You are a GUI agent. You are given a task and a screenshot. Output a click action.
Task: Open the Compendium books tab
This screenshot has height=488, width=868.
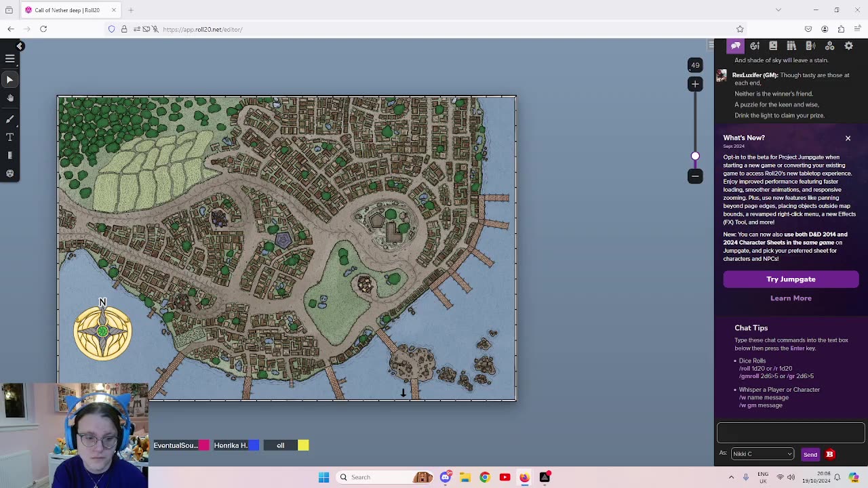(791, 45)
